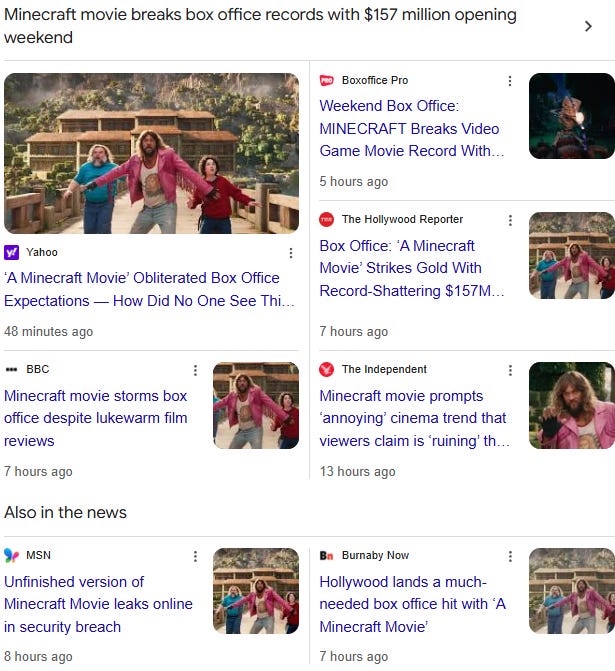Click the '13 hours ago' timestamp

(x=357, y=472)
